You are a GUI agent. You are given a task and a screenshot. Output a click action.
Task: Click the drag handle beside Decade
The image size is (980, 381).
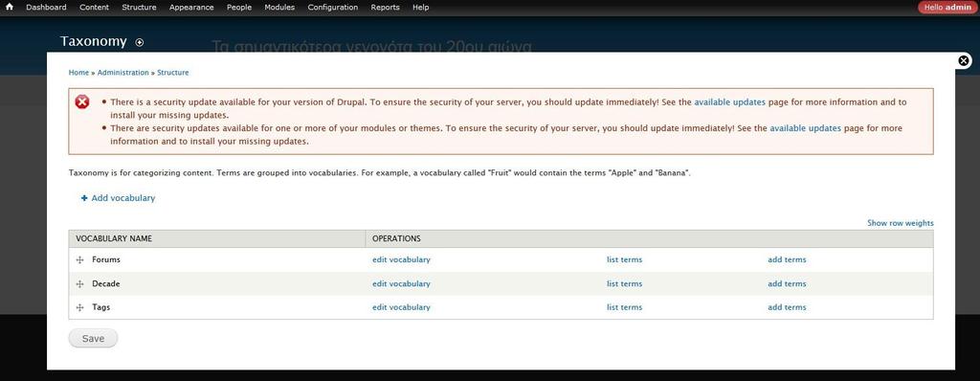tap(79, 284)
